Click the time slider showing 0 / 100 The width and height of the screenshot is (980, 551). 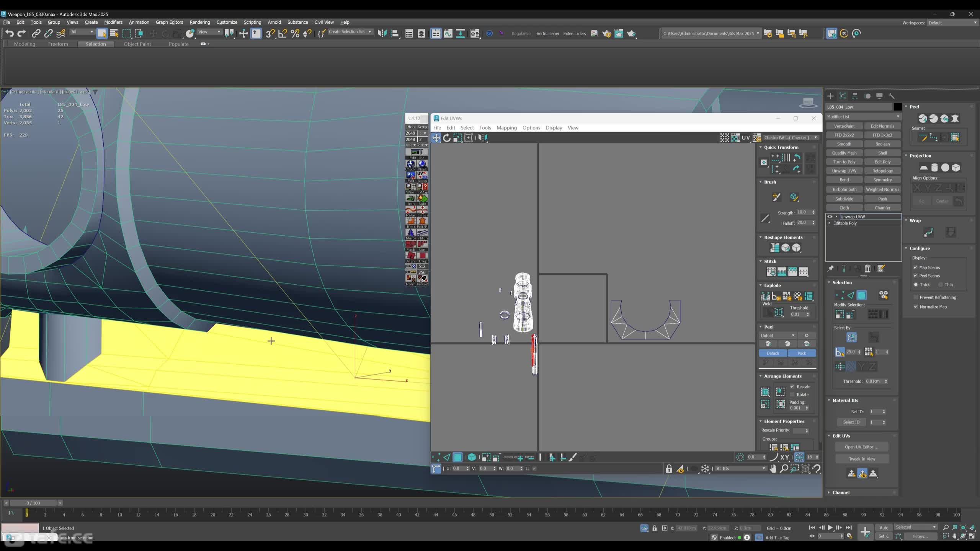pyautogui.click(x=33, y=503)
